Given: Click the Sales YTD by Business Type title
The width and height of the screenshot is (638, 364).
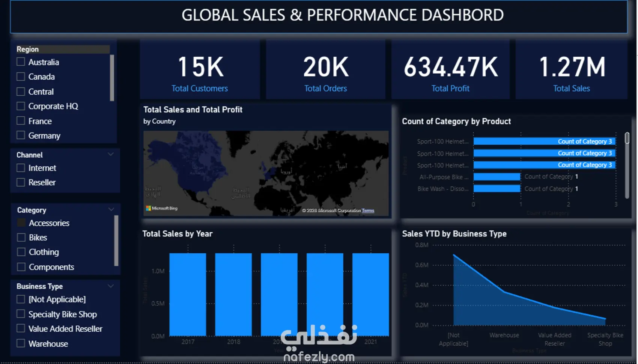Looking at the screenshot, I should click(454, 234).
